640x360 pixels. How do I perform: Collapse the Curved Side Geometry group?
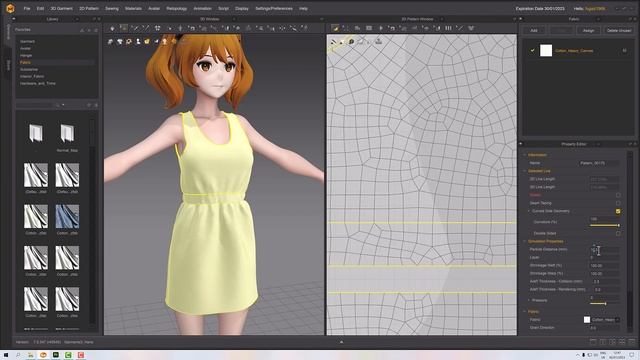pos(529,211)
